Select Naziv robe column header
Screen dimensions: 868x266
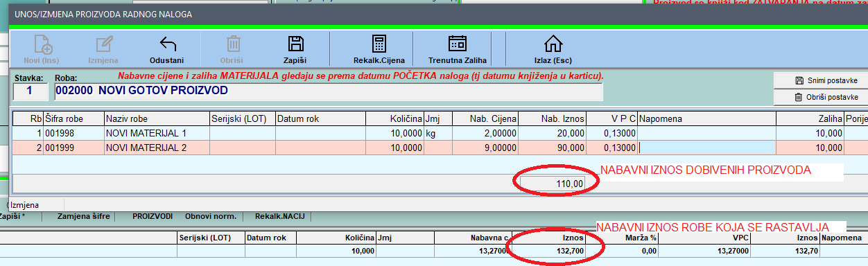(157, 119)
